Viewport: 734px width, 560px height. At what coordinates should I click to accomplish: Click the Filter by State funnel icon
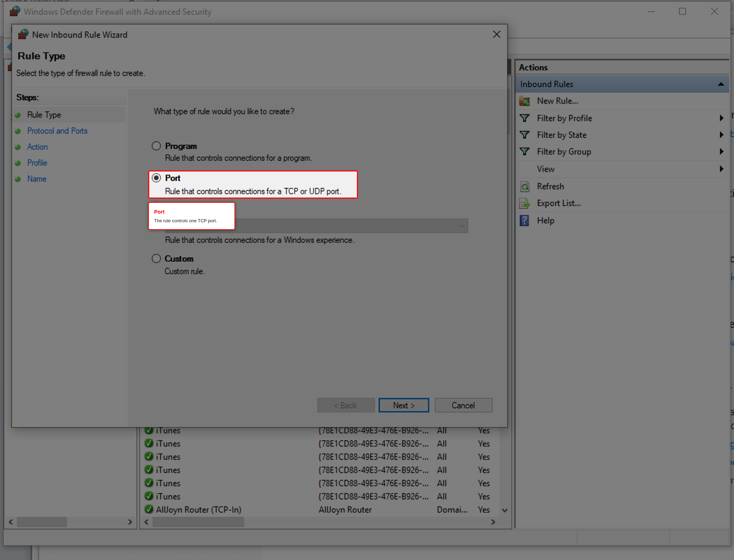click(525, 135)
